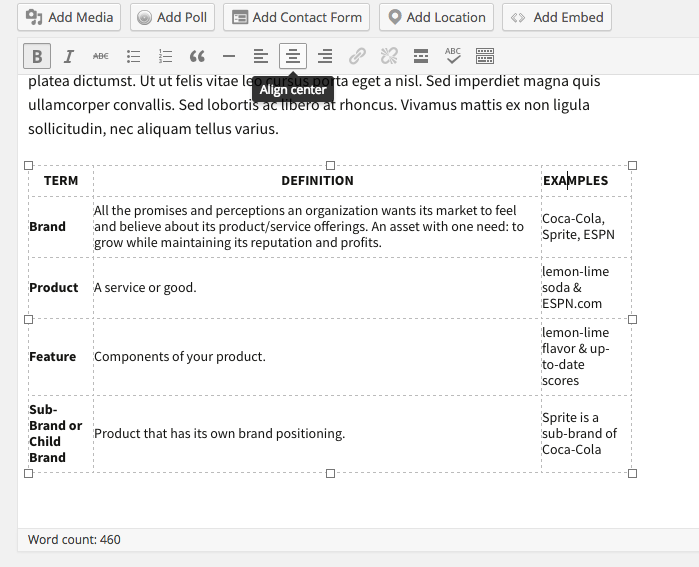The height and width of the screenshot is (567, 699).
Task: Click Add Poll button
Action: point(173,17)
